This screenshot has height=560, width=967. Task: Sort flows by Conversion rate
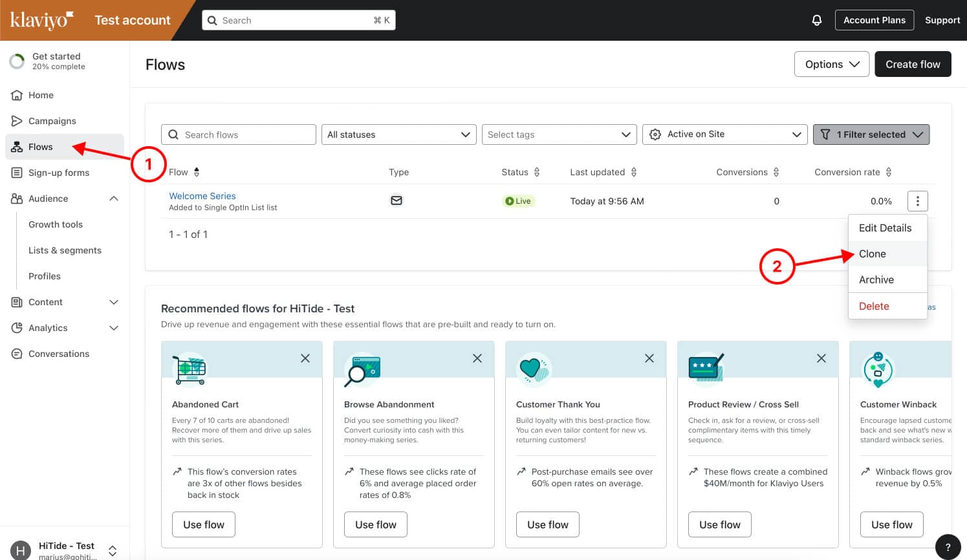[x=889, y=172]
